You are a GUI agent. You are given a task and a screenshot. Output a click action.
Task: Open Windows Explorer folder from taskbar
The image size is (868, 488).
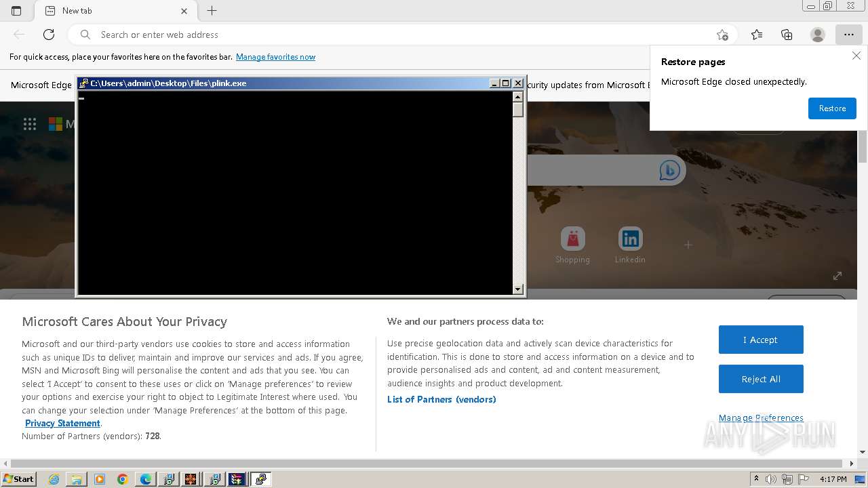pyautogui.click(x=77, y=479)
